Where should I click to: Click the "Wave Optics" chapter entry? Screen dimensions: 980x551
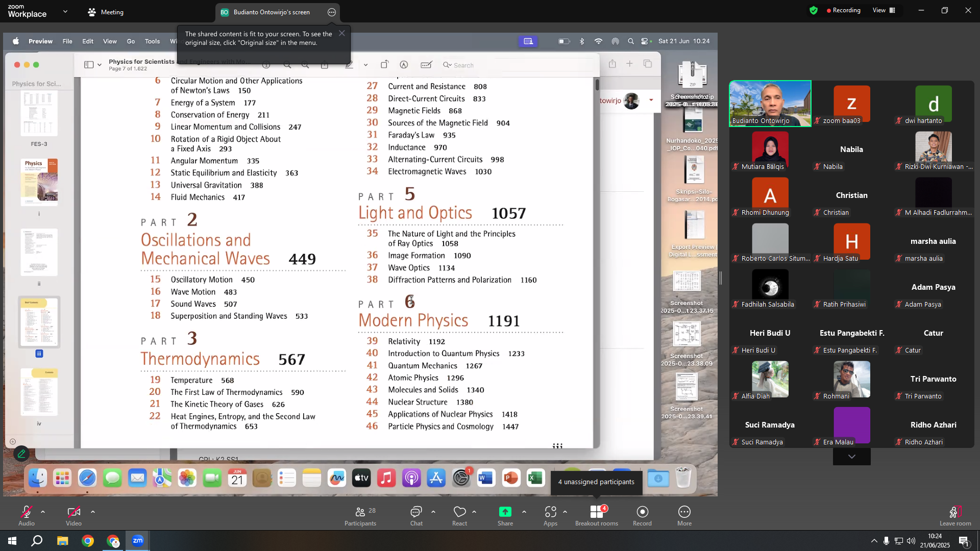tap(409, 268)
